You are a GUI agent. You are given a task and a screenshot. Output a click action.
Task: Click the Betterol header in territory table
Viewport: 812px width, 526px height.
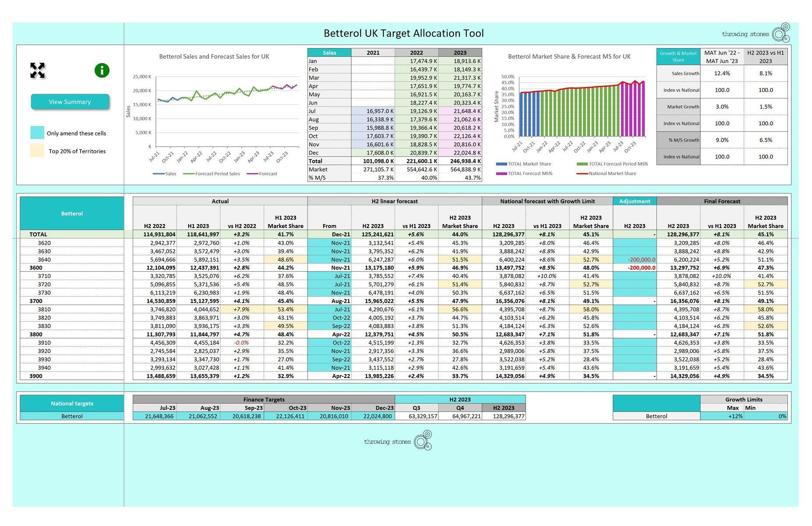pos(72,214)
